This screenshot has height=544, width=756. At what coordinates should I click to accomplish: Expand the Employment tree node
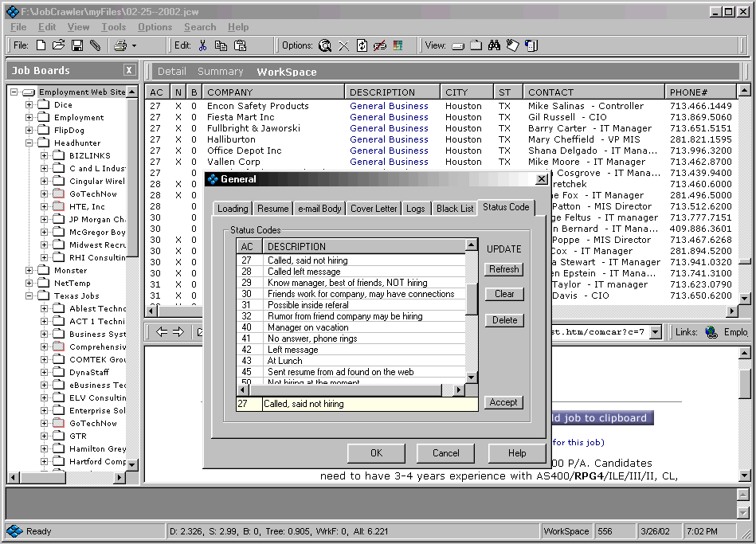point(29,117)
